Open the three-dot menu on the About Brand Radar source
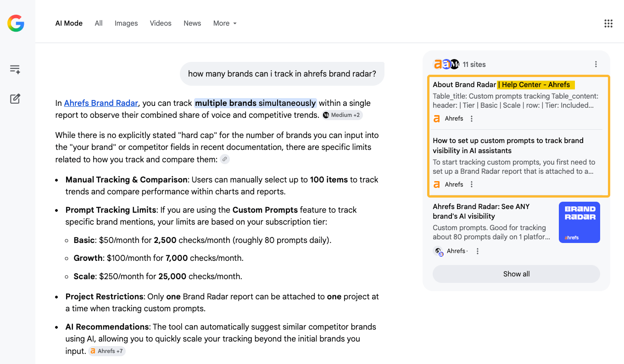 coord(471,118)
